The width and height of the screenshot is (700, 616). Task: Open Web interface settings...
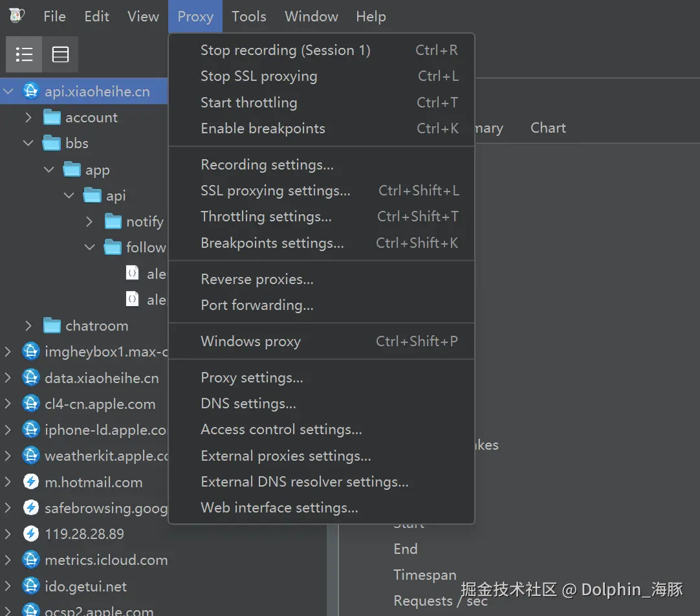tap(322, 507)
